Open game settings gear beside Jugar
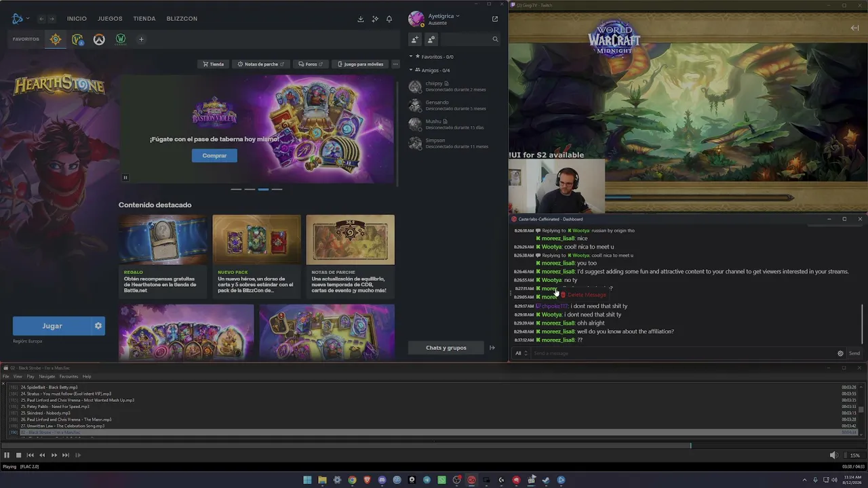This screenshot has height=488, width=868. [98, 326]
